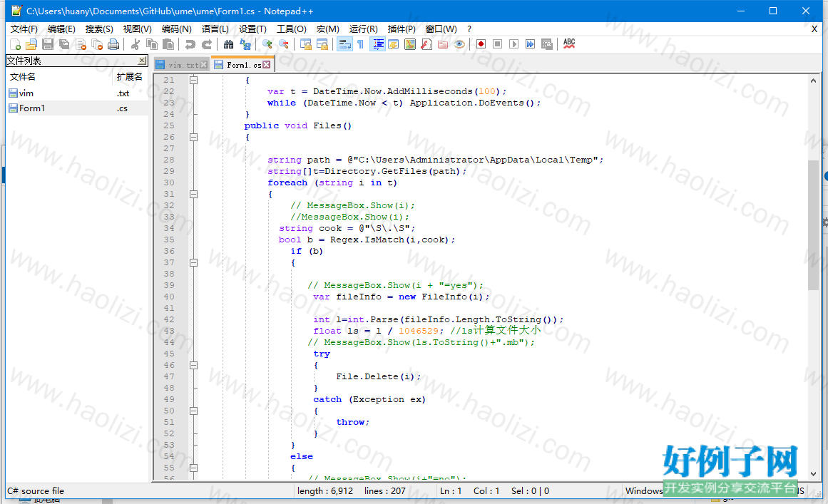Collapse the else block at line 55
This screenshot has width=828, height=504.
pyautogui.click(x=194, y=468)
